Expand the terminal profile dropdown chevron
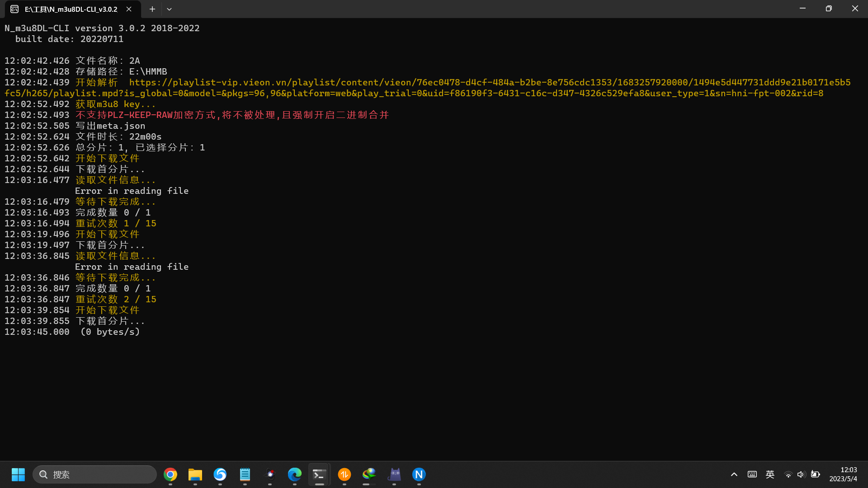The height and width of the screenshot is (488, 868). tap(169, 9)
